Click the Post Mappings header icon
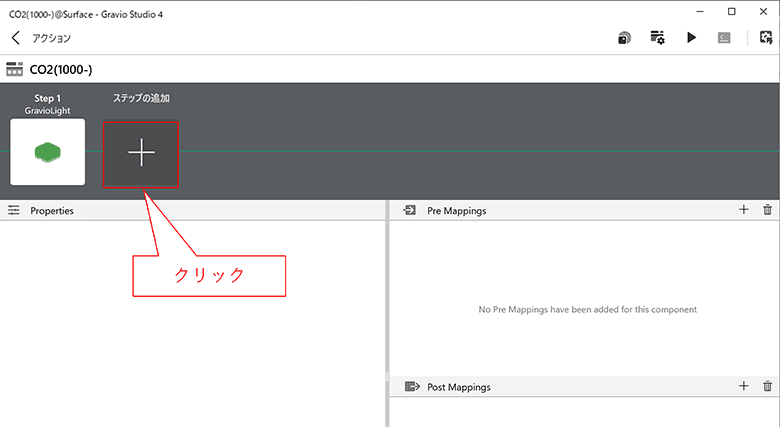This screenshot has width=780, height=427. pos(412,387)
